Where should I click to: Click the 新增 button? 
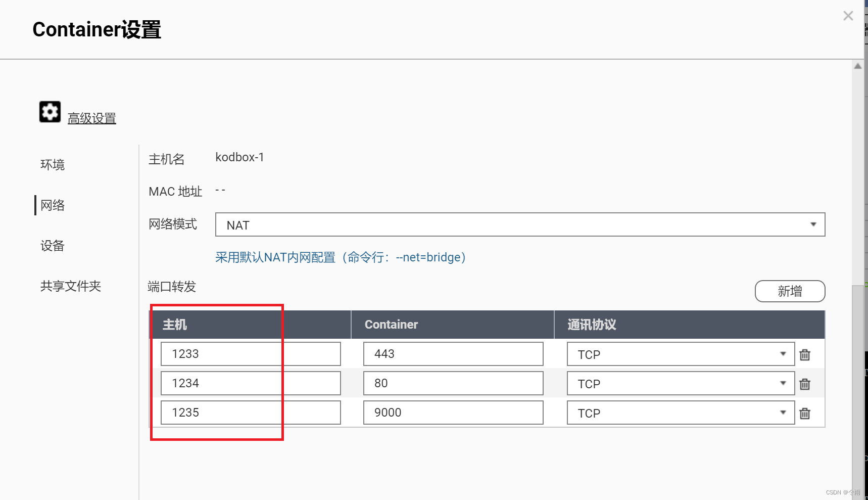790,291
